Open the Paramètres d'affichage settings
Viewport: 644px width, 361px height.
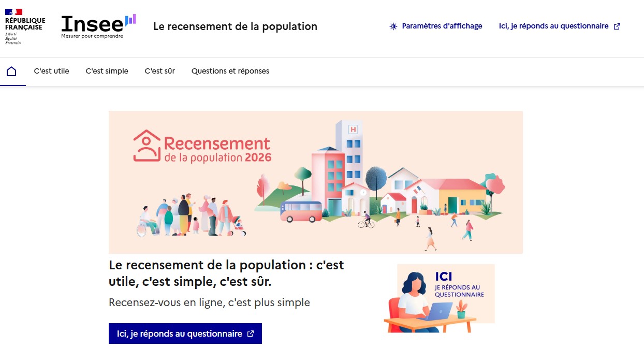point(442,26)
